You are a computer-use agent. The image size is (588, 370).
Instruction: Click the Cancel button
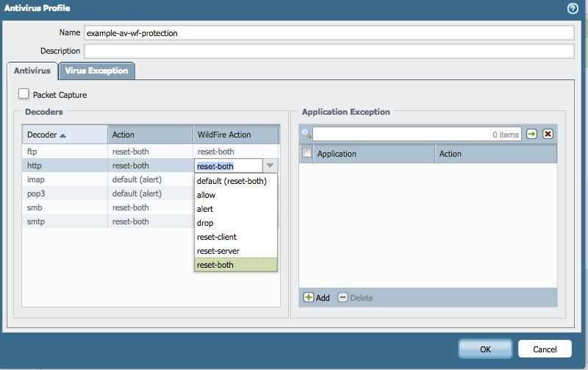pyautogui.click(x=545, y=349)
